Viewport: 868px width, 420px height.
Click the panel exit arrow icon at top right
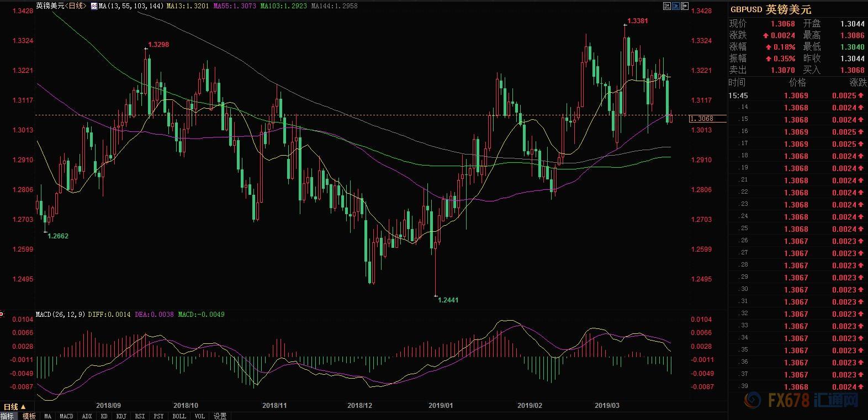point(685,6)
